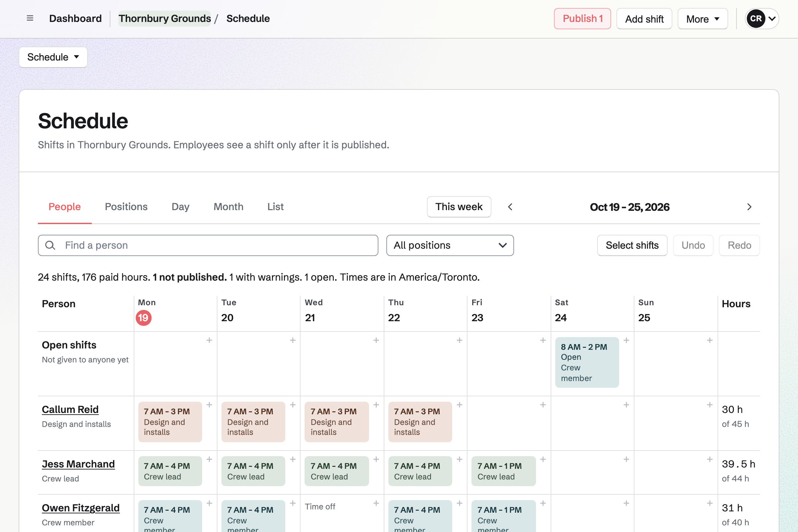This screenshot has height=532, width=798.
Task: Focus the Find a person field
Action: click(208, 245)
